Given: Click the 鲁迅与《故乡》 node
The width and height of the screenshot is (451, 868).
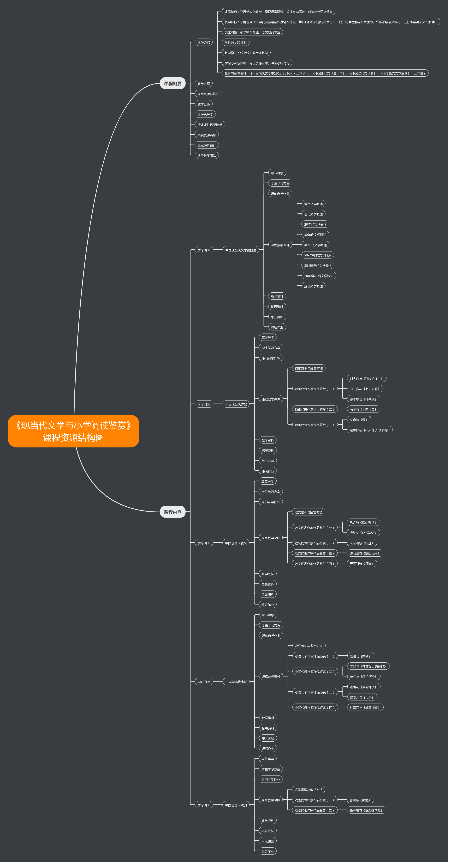Looking at the screenshot, I should (x=361, y=656).
